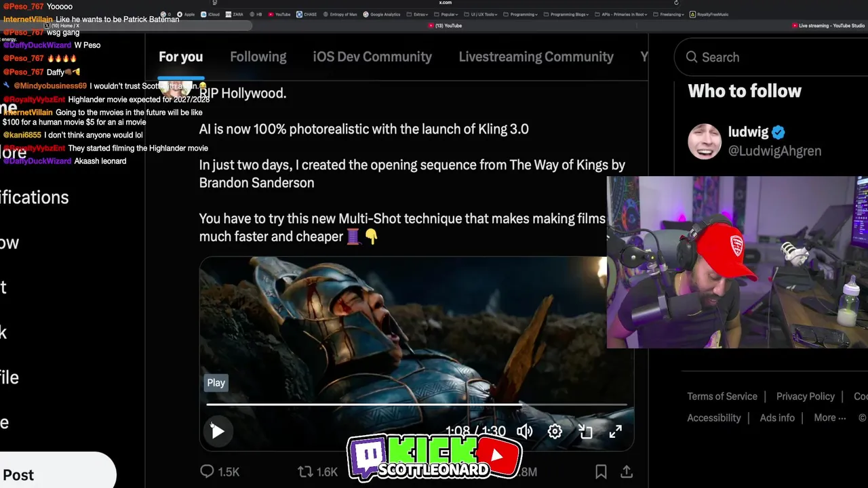
Task: Open the Accessibility link
Action: coord(714,418)
